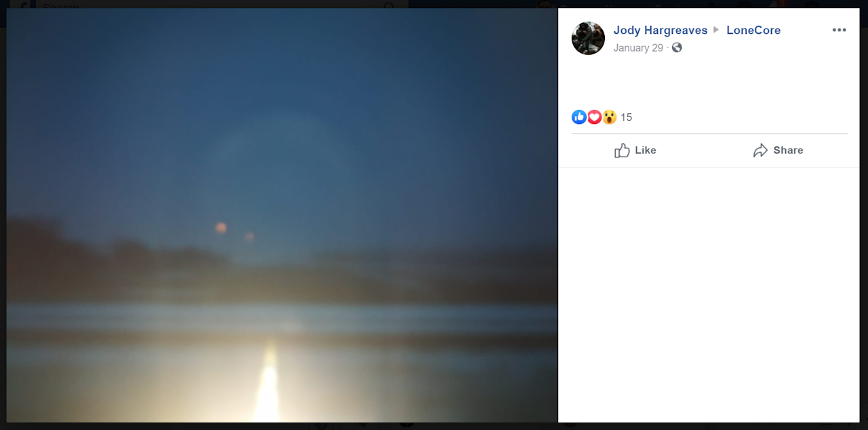868x430 pixels.
Task: Click the globe public privacy icon
Action: pos(677,47)
